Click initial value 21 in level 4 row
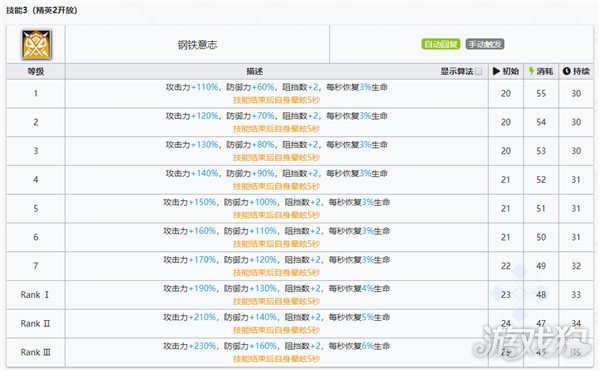 click(505, 180)
